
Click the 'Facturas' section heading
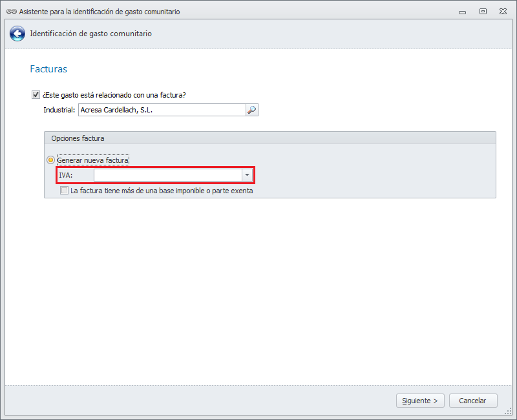48,68
